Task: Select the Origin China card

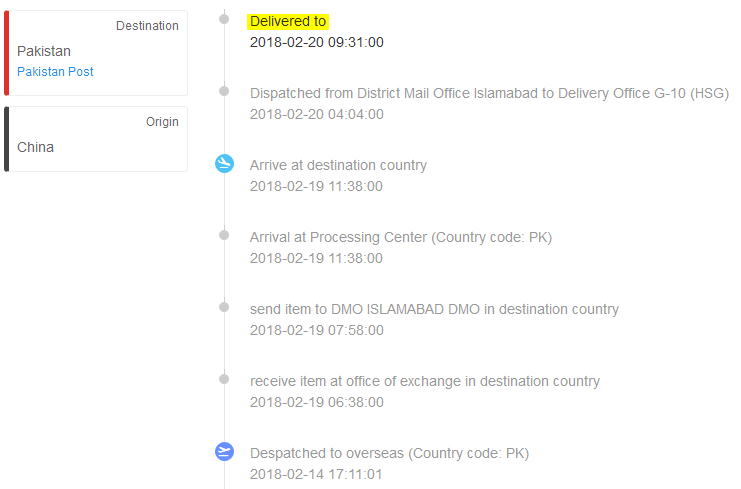Action: pos(96,139)
